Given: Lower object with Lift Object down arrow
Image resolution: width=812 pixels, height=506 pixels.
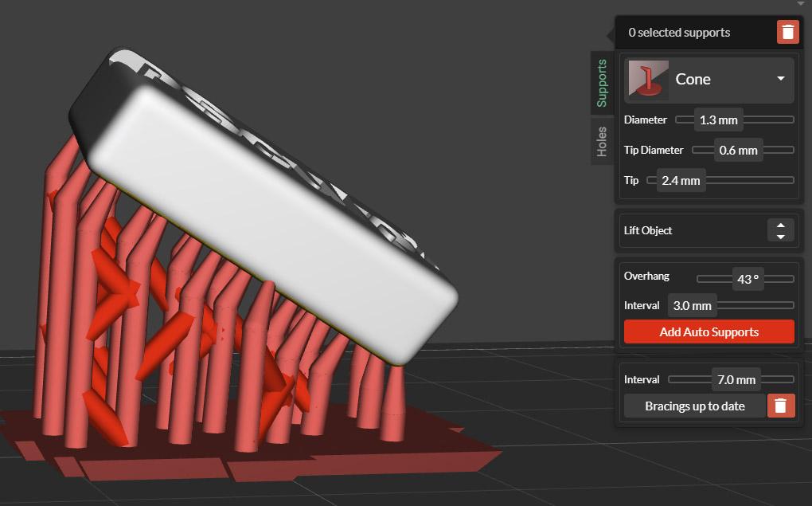Looking at the screenshot, I should (x=780, y=237).
